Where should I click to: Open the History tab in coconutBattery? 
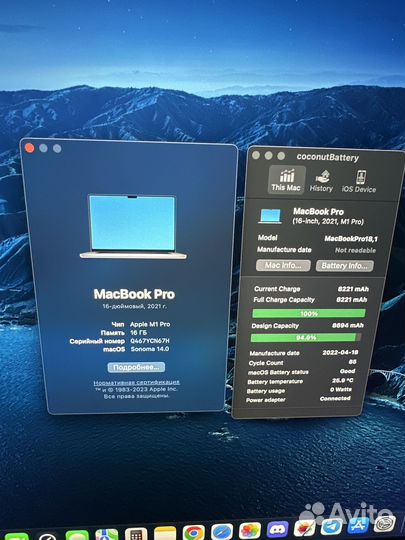tap(321, 181)
